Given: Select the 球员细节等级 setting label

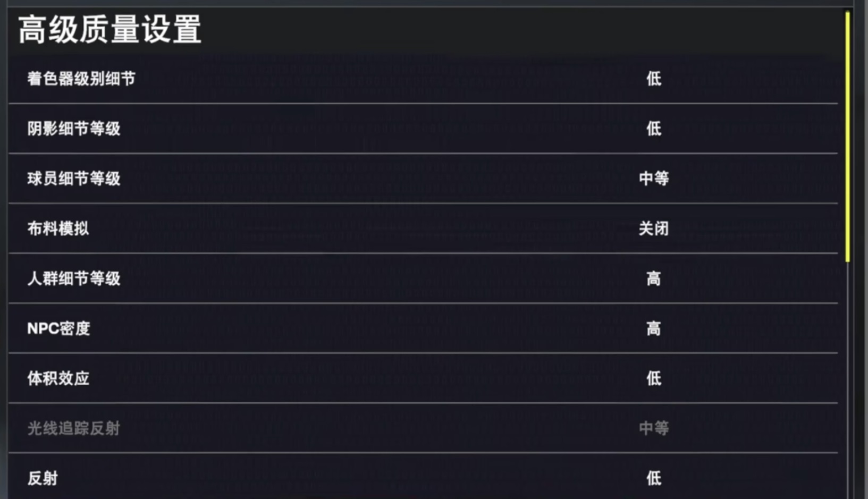Looking at the screenshot, I should [74, 179].
